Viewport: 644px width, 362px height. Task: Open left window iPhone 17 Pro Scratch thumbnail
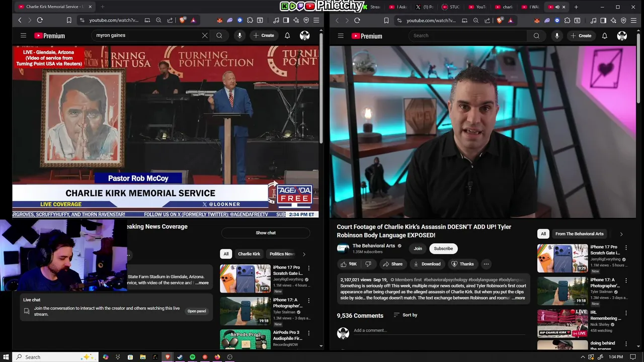245,279
